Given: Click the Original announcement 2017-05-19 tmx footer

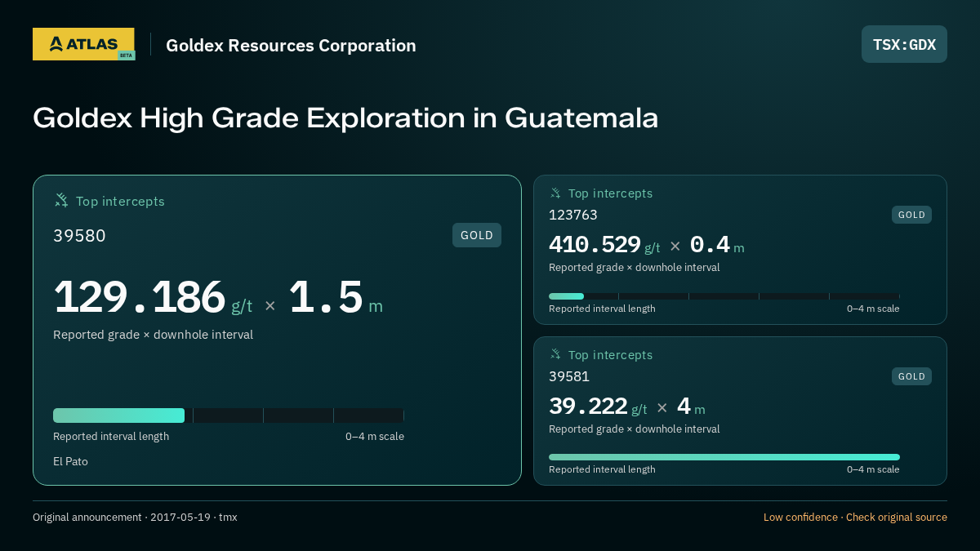Looking at the screenshot, I should click(x=135, y=518).
